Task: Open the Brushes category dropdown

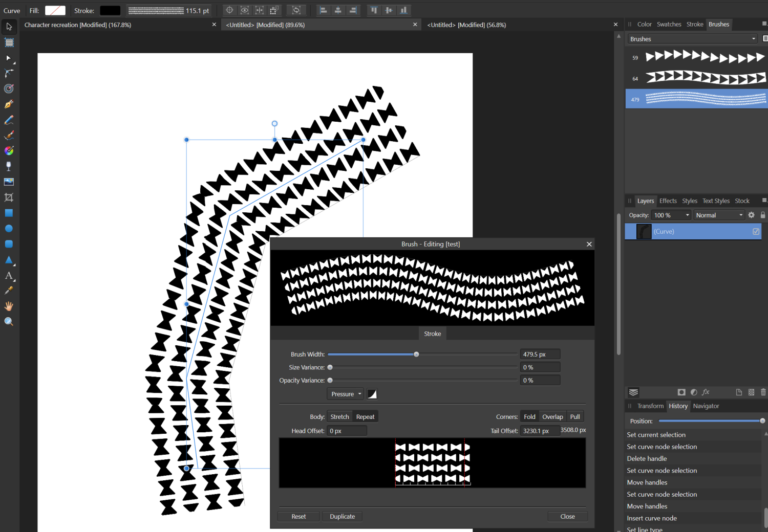Action: (692, 38)
